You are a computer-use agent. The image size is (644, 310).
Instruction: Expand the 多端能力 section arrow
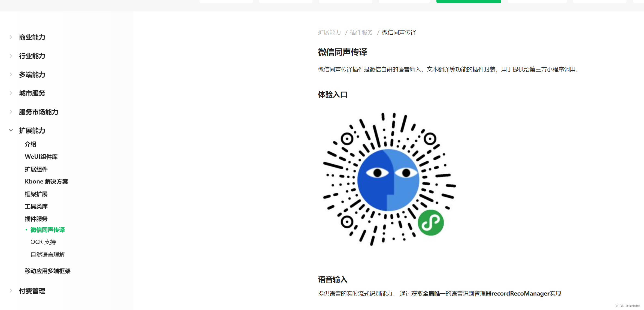click(11, 74)
